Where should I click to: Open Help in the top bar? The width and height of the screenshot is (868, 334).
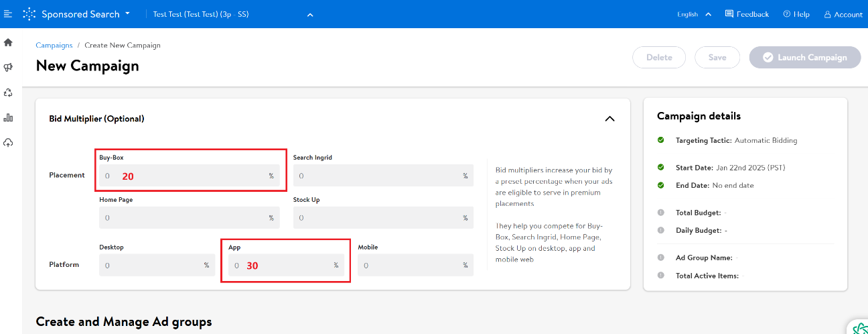coord(796,14)
